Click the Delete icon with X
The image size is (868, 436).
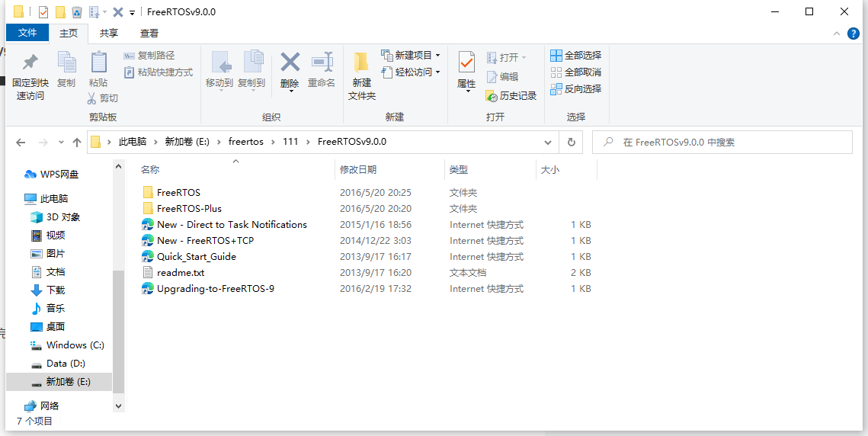click(x=290, y=64)
